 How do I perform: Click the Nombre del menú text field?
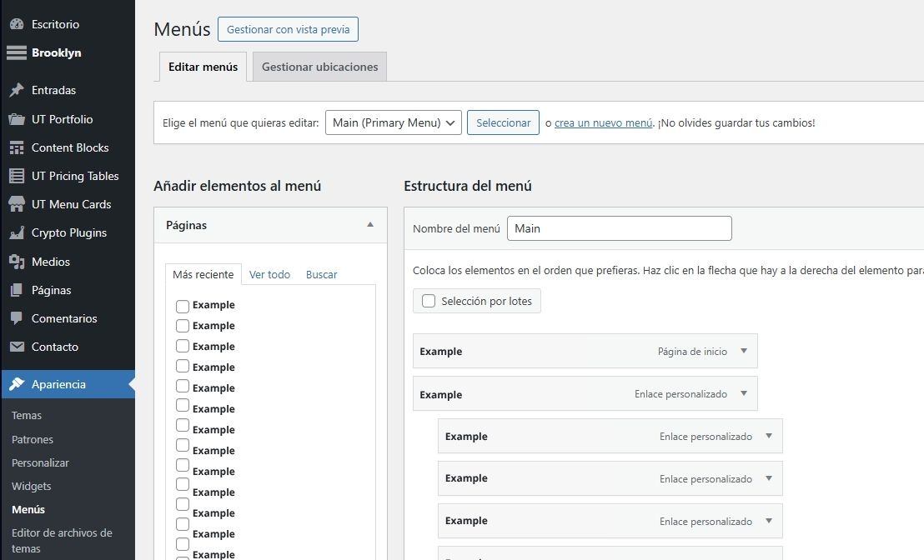[619, 228]
